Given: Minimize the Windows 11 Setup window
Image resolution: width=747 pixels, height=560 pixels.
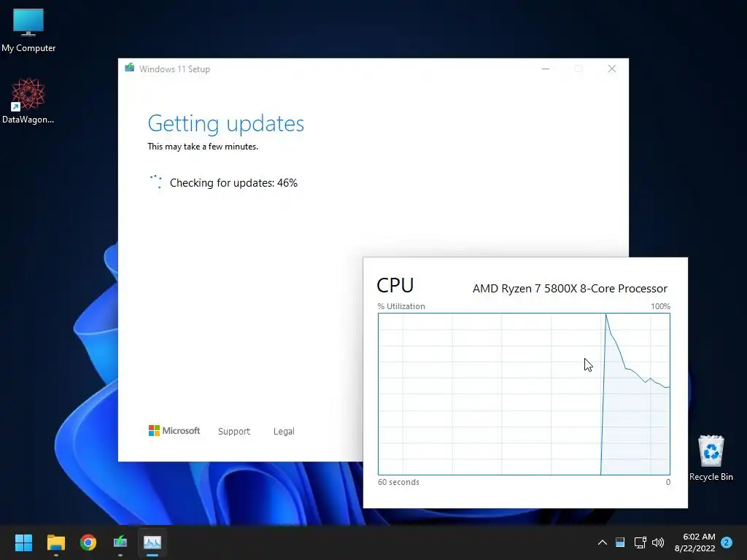Looking at the screenshot, I should [x=546, y=69].
